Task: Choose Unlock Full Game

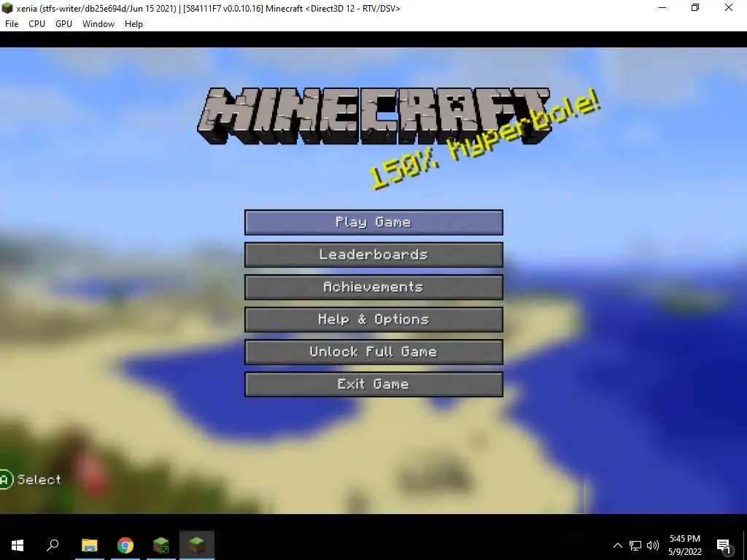Action: tap(373, 352)
